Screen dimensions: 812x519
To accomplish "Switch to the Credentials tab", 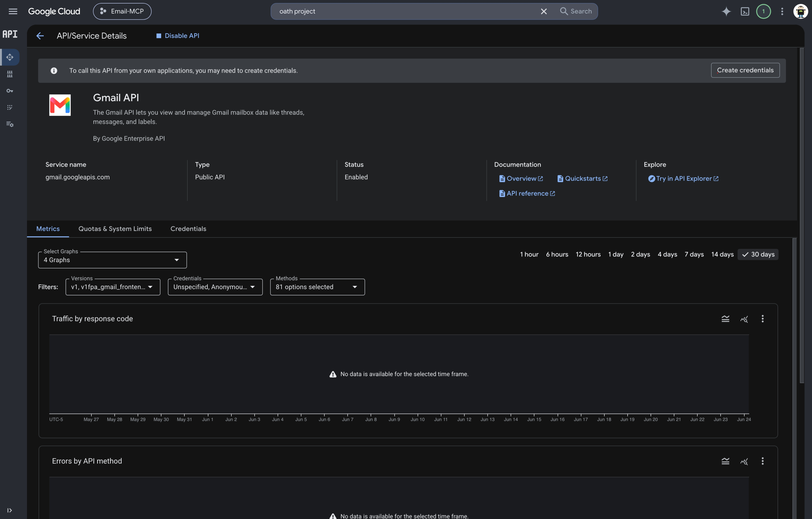I will pyautogui.click(x=188, y=229).
